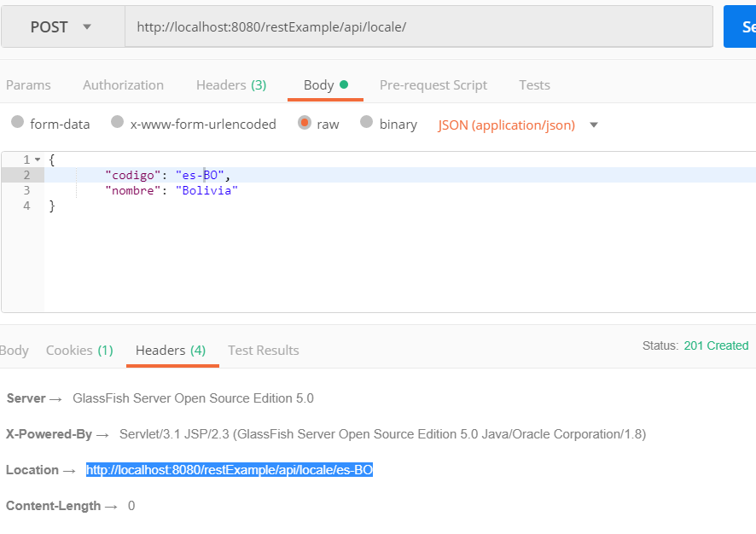Click the 201 Created status text
Screen dimensions: 756x534
click(x=716, y=345)
